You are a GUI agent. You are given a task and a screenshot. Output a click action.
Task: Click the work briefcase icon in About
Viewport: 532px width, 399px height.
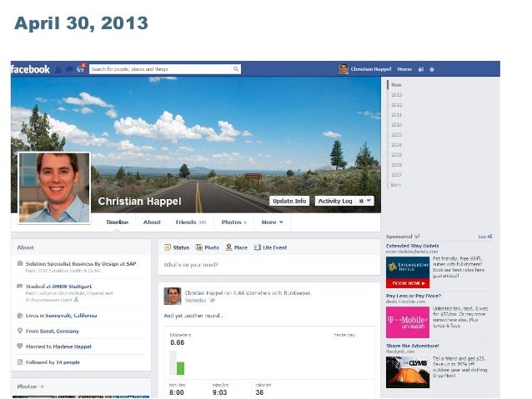(20, 263)
